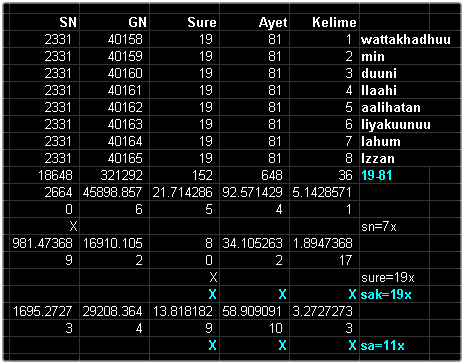The height and width of the screenshot is (364, 464).
Task: Select the Sure total 152
Action: click(202, 175)
